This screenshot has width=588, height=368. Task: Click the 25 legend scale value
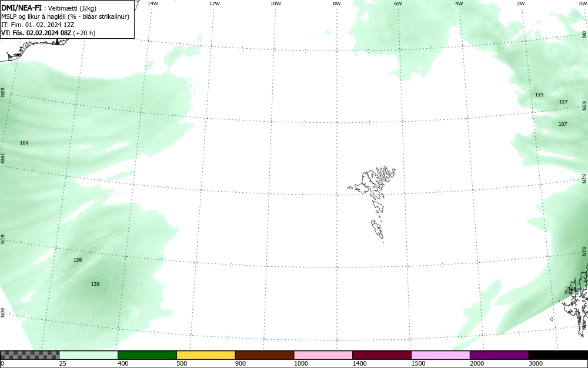[x=63, y=363]
